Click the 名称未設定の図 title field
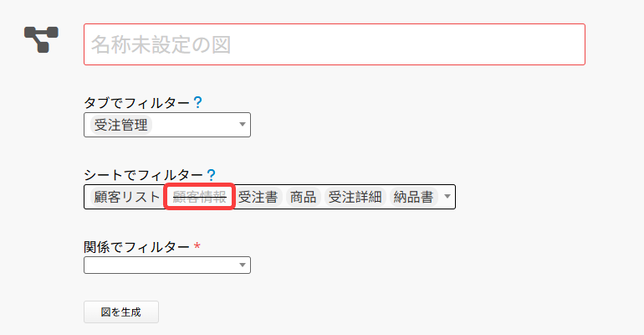Viewport: 644px width, 335px height. (x=334, y=44)
